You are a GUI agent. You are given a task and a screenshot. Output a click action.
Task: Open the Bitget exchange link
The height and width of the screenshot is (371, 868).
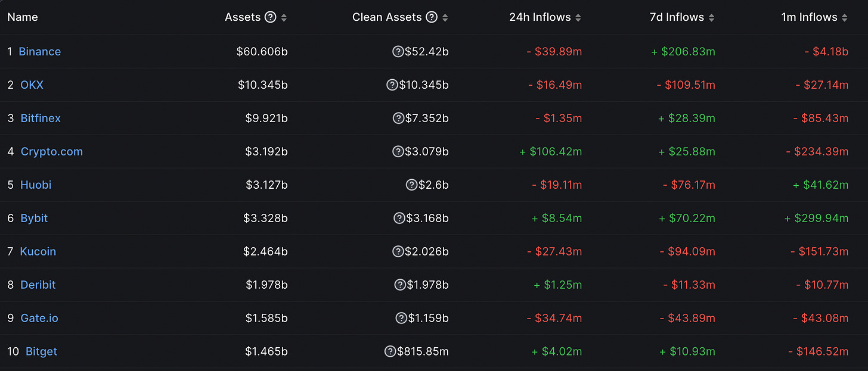point(42,352)
